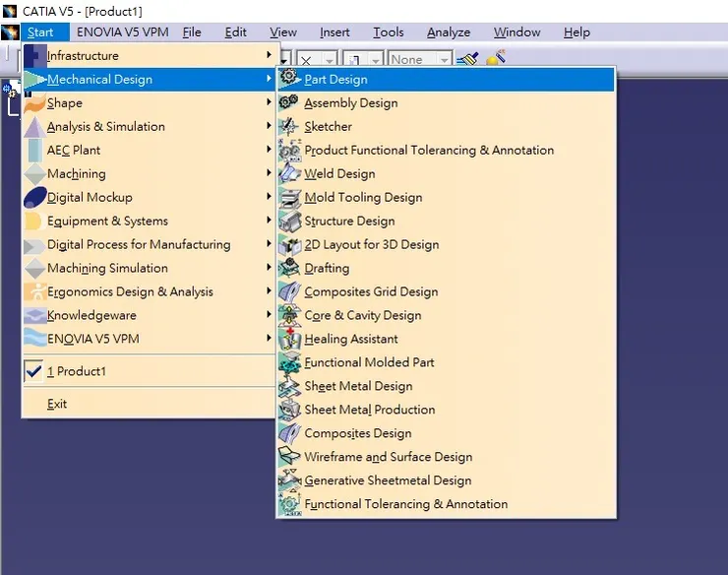Click the Drafting workbench icon
728x575 pixels.
tap(289, 268)
